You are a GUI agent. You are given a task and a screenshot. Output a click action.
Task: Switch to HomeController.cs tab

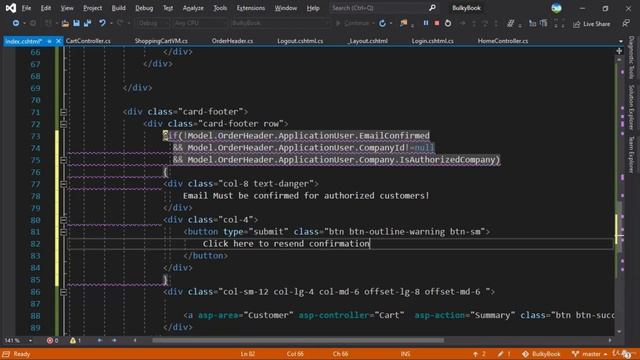[x=503, y=41]
